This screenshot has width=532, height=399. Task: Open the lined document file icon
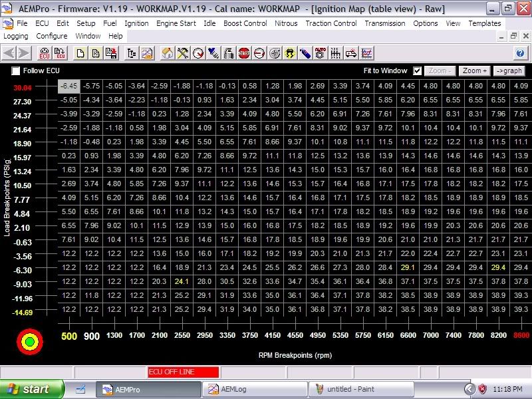pos(96,53)
